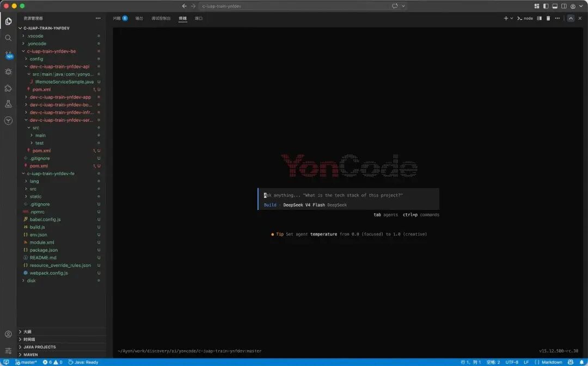
Task: Open the Testing flask view
Action: point(8,104)
